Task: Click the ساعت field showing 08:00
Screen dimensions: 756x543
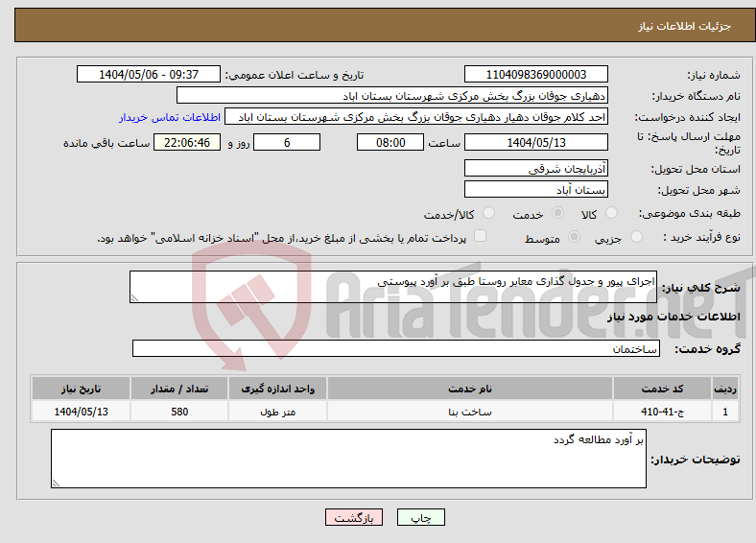Action: tap(390, 142)
